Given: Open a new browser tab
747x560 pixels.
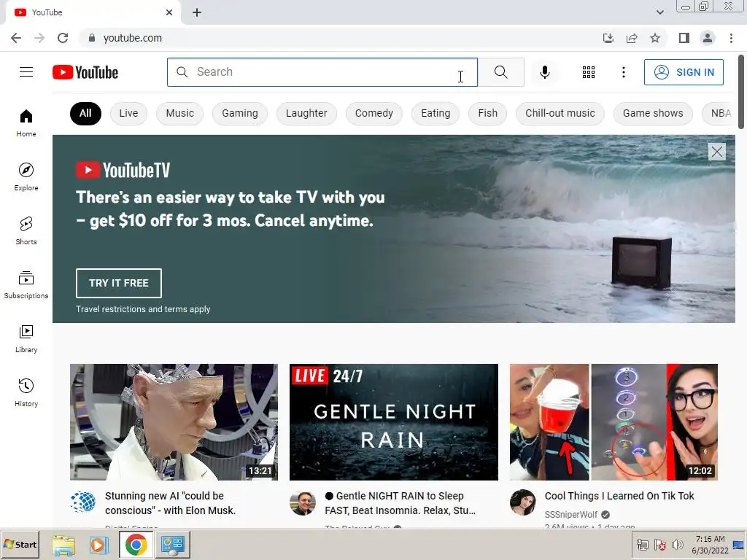Looking at the screenshot, I should (197, 12).
